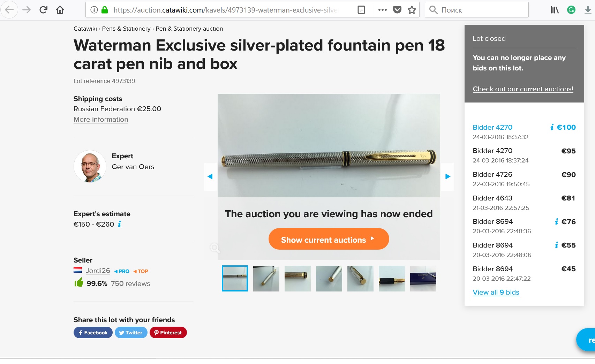
Task: Click the info icon next to the €100 bid
Action: [552, 127]
